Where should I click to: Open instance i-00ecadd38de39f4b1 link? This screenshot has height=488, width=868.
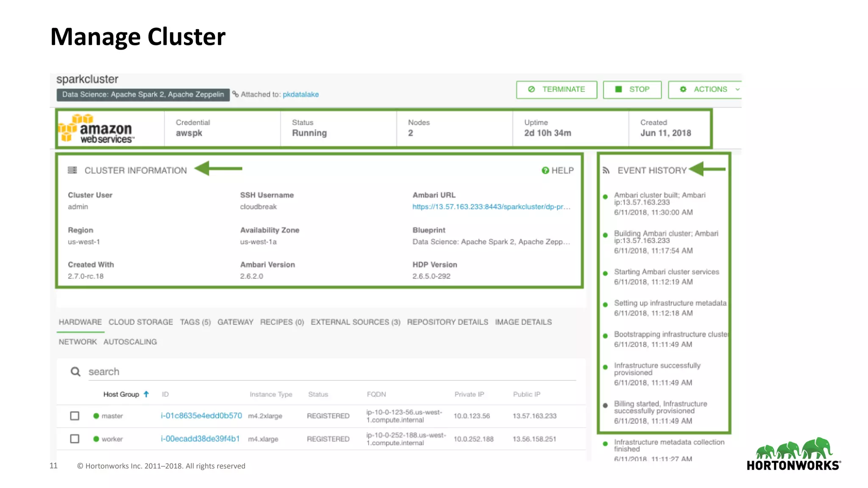click(x=200, y=438)
